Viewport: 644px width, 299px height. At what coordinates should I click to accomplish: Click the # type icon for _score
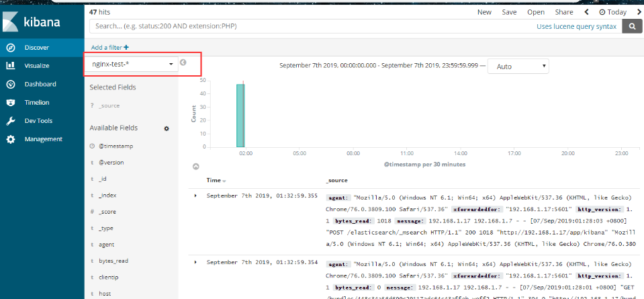click(x=92, y=212)
